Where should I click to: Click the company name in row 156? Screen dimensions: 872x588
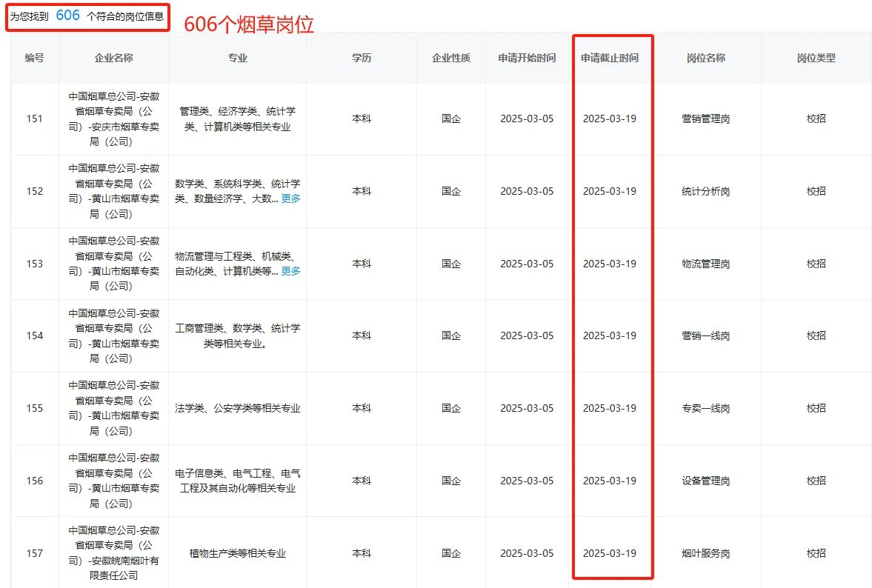[x=113, y=481]
